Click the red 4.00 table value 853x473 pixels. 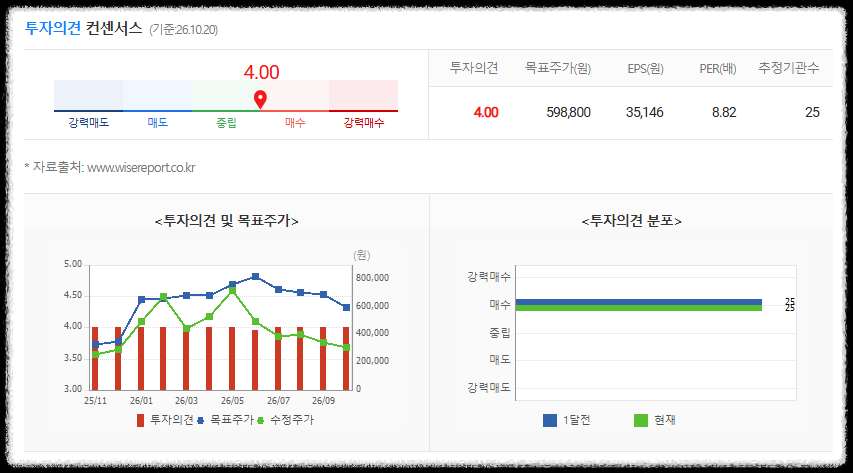coord(486,112)
